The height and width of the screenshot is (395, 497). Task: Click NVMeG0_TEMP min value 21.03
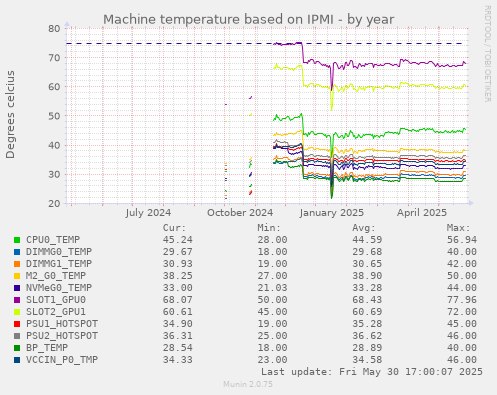click(x=272, y=288)
